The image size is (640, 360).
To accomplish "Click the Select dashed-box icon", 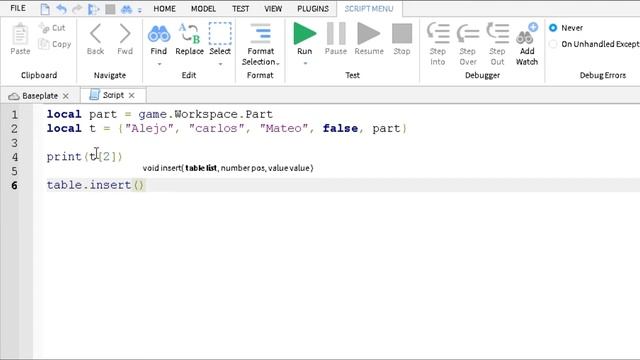I will click(220, 33).
